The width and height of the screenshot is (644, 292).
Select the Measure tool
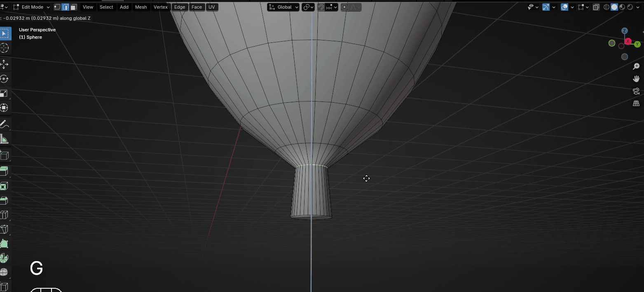click(4, 139)
